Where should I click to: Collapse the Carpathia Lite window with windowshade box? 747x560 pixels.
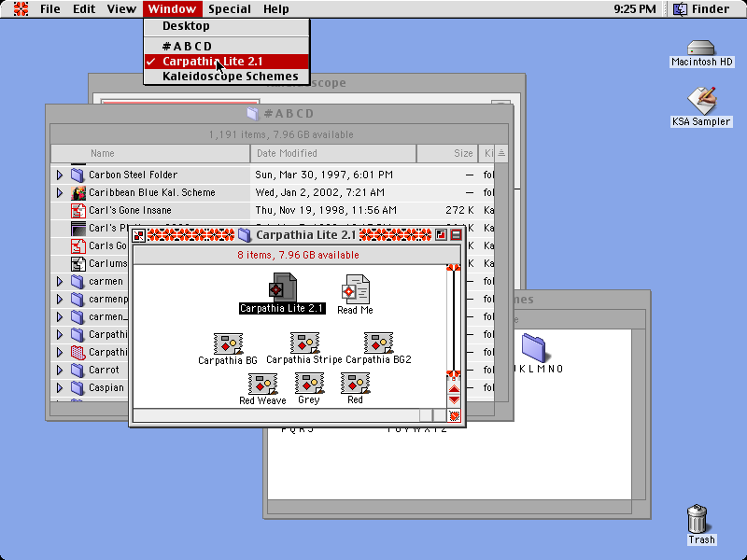(x=456, y=235)
